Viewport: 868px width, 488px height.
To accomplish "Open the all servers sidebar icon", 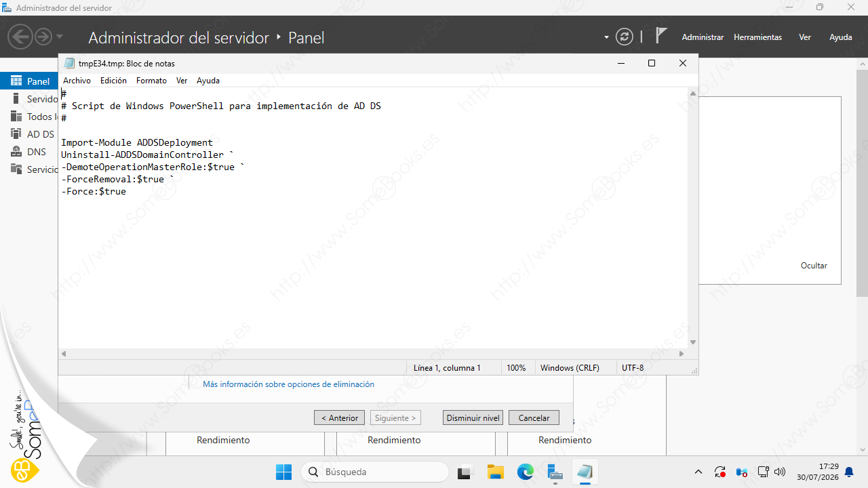I will tap(17, 117).
